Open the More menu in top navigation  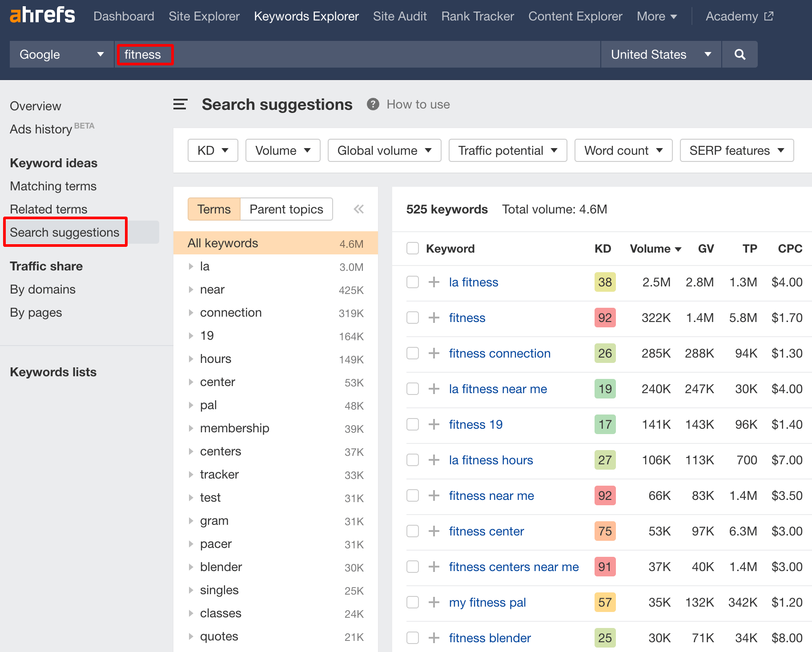(x=657, y=16)
